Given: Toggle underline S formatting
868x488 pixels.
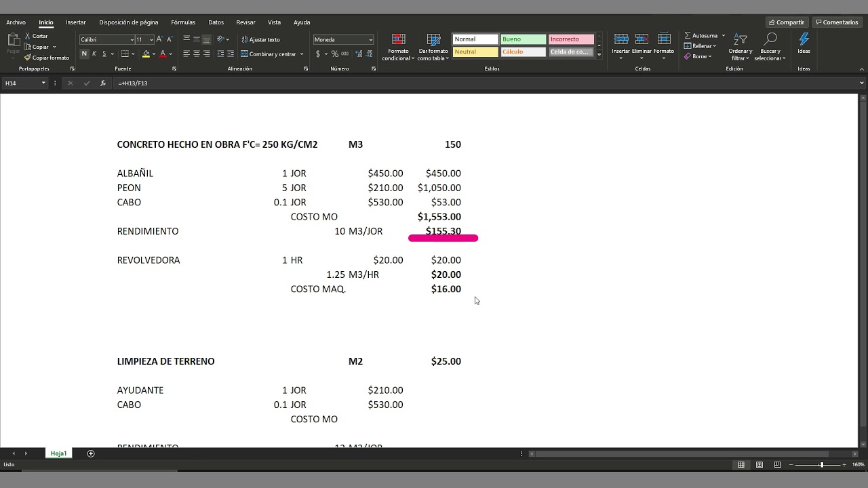Looking at the screenshot, I should coord(104,54).
